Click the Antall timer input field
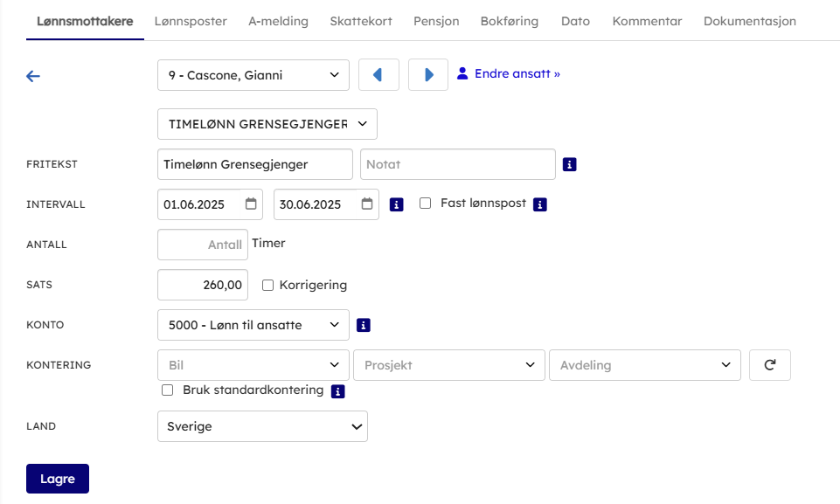Viewport: 840px width, 504px height. coord(203,245)
